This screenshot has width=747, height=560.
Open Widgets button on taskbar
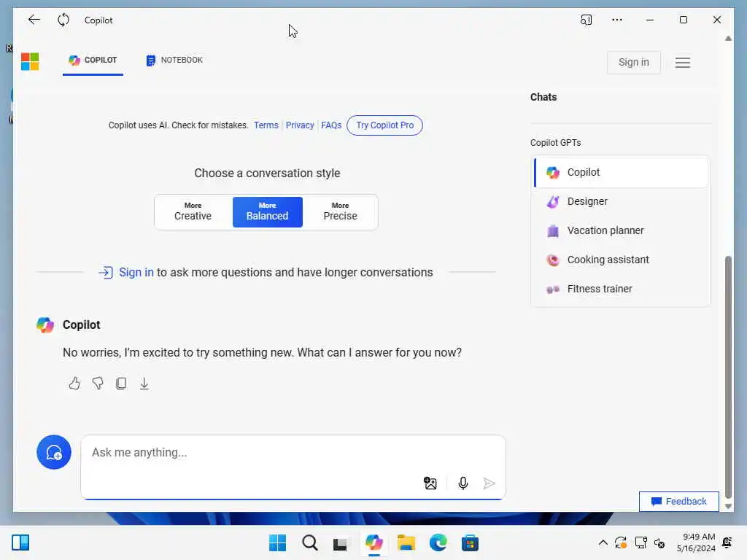(20, 542)
